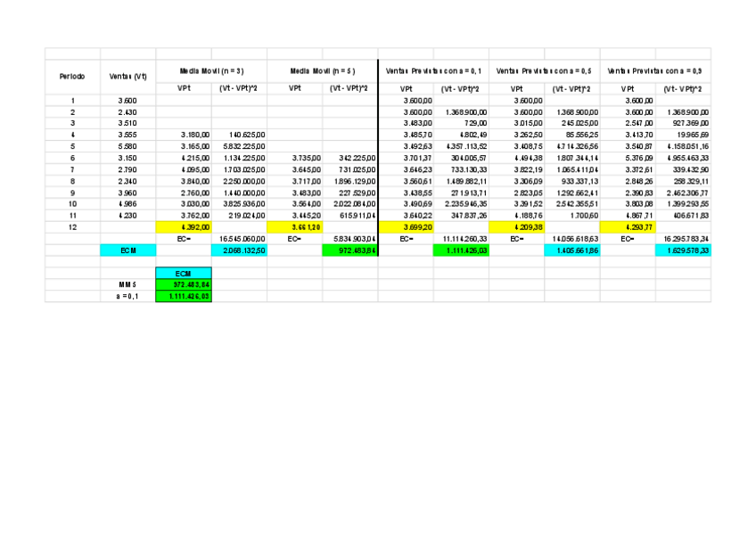Select the a = 0,1 summary label cell

pyautogui.click(x=127, y=296)
